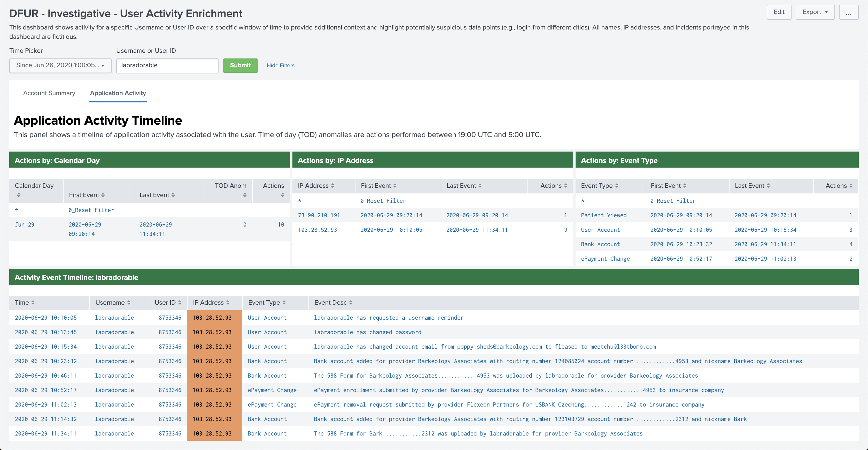Sort Event Type table by First Event
The image size is (868, 450).
[684, 185]
